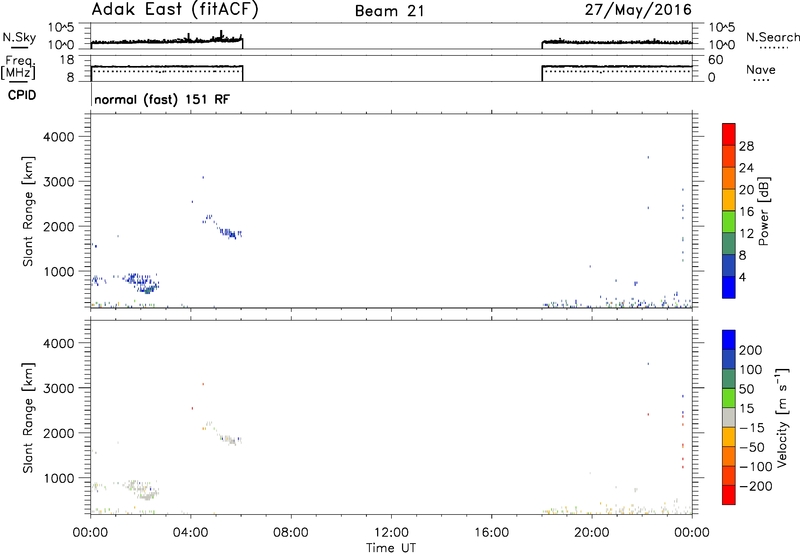Click the 'normal (fast) 151 RF' text
800x554 pixels.
tap(162, 99)
